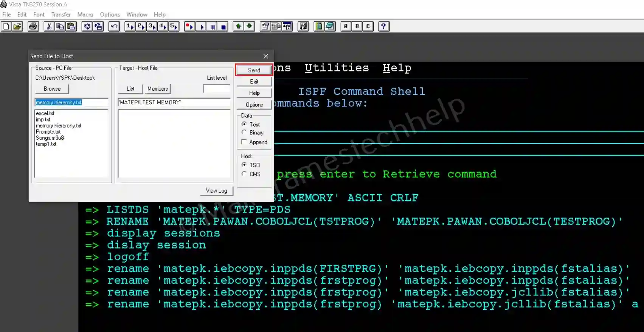Select the Binary data radio button
This screenshot has height=332, width=644.
tap(244, 133)
